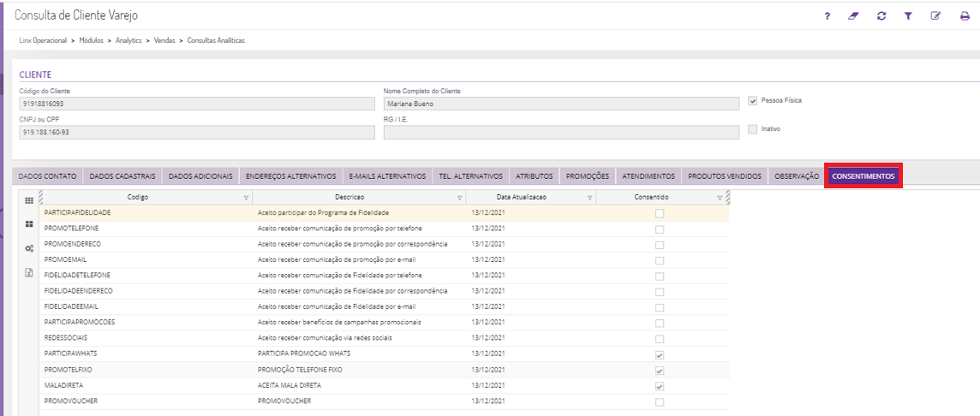
Task: Click the edit pencil icon
Action: [935, 16]
